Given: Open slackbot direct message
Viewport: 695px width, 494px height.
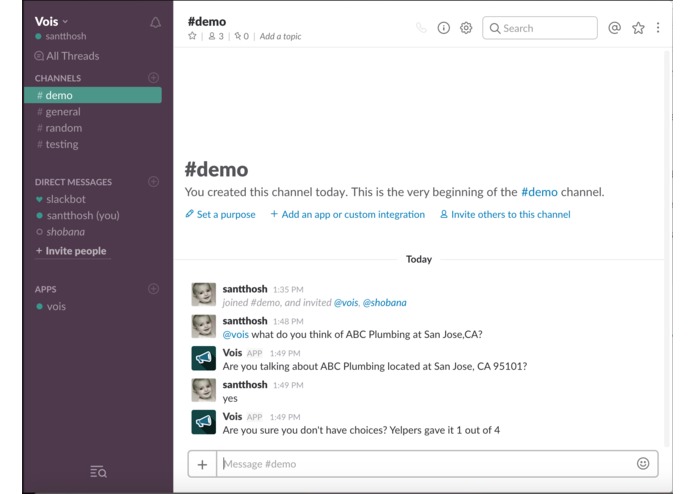Looking at the screenshot, I should 61,199.
